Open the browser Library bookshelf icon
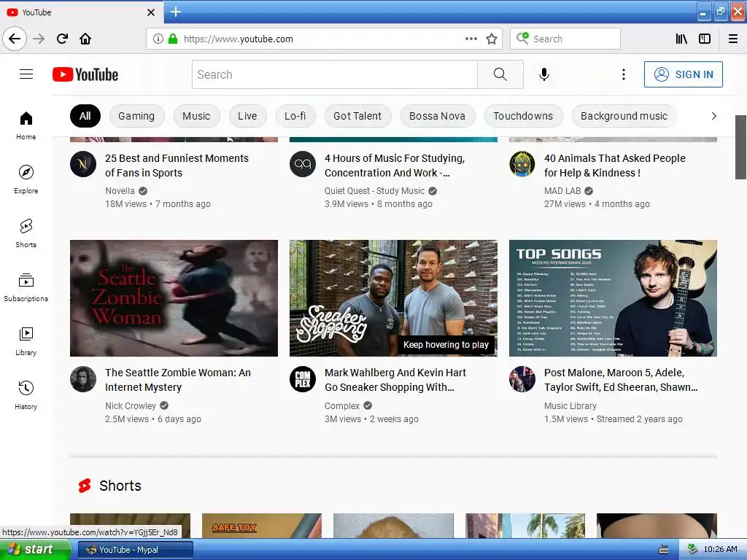 [x=681, y=39]
